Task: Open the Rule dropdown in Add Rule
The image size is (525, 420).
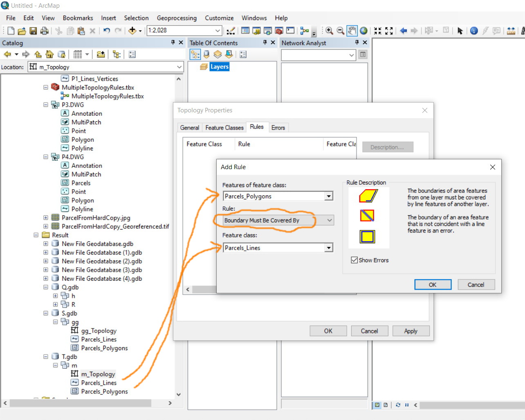Action: click(330, 220)
